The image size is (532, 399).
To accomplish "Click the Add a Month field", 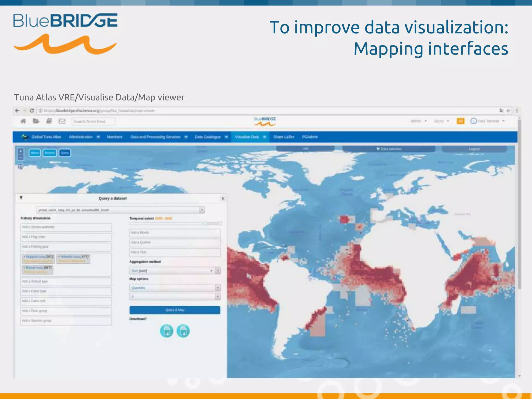I will 175,233.
